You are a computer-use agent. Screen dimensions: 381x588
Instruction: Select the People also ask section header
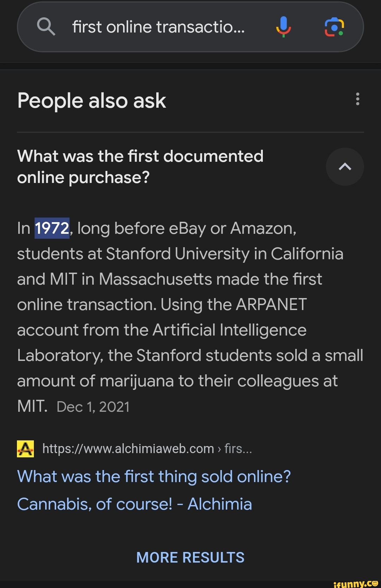pos(92,100)
